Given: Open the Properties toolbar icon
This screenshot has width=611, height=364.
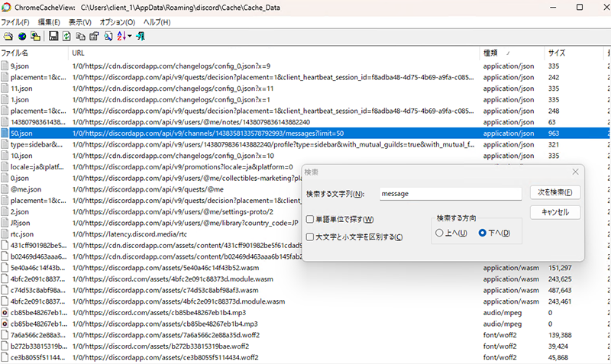Looking at the screenshot, I should [94, 37].
